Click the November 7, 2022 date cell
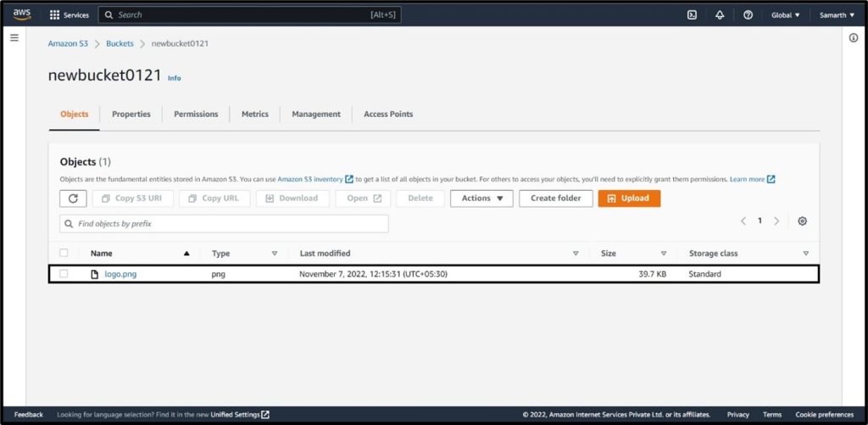The height and width of the screenshot is (425, 868). coord(373,274)
